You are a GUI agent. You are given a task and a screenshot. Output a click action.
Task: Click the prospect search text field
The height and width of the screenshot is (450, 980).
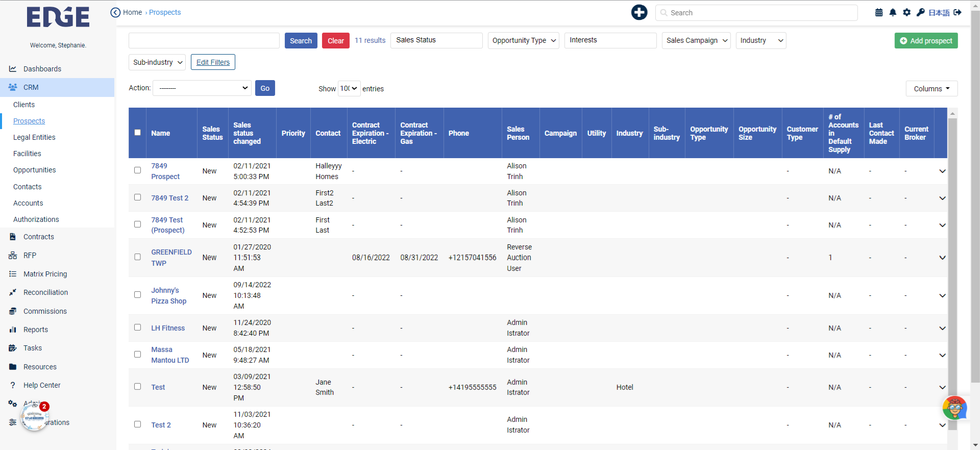[204, 40]
